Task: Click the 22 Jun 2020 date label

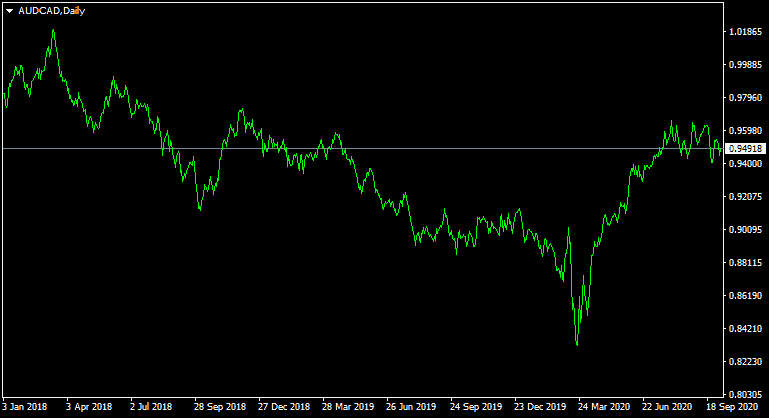Action: pos(667,407)
